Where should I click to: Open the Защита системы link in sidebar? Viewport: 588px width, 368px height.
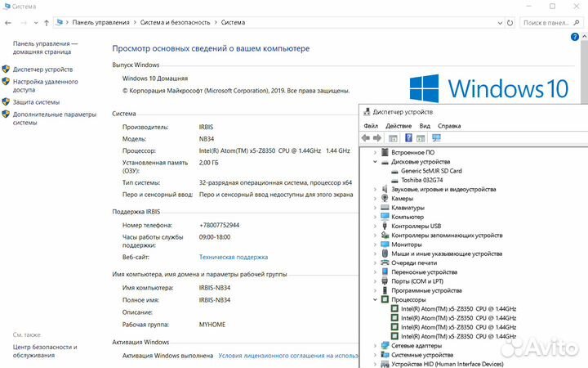coord(36,102)
